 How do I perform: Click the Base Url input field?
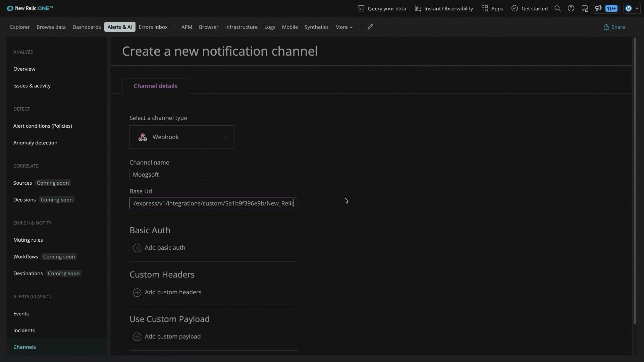coord(213,203)
